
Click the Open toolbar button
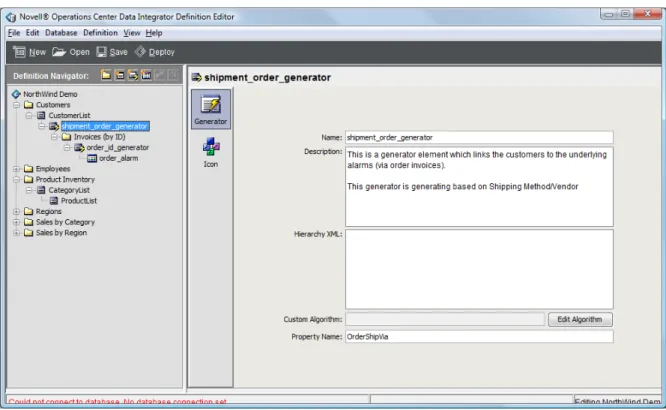(x=71, y=52)
